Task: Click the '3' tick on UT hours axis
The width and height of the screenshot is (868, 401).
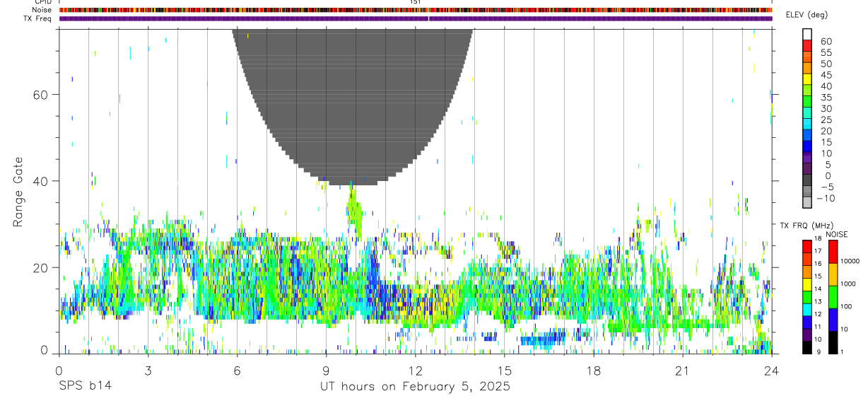Action: (148, 371)
